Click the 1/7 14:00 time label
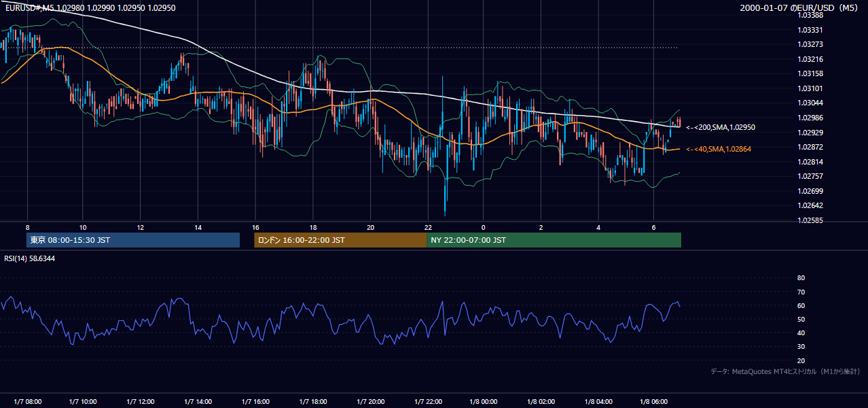The height and width of the screenshot is (408, 868). [198, 401]
